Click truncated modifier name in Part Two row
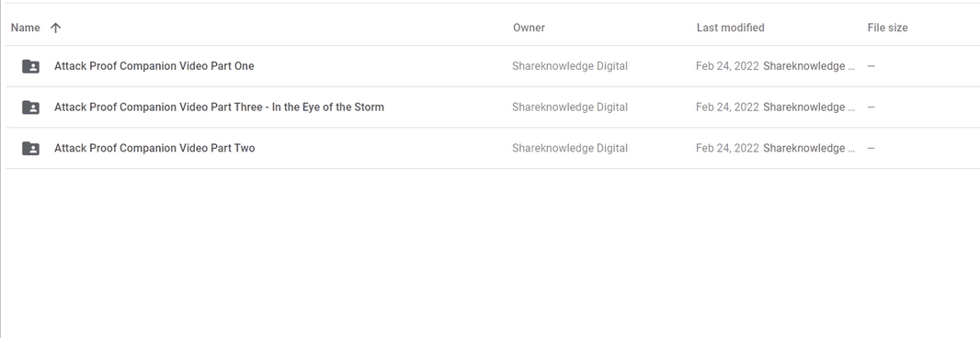 tap(809, 149)
